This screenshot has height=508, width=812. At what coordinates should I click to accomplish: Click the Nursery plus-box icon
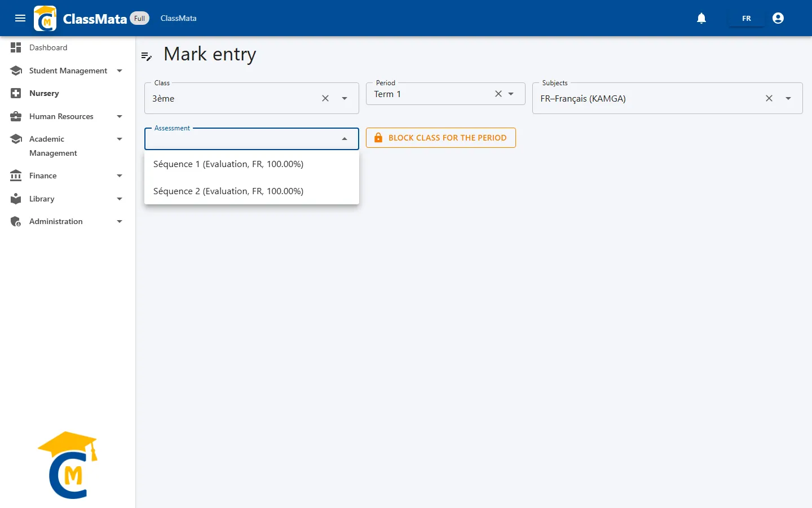point(16,93)
